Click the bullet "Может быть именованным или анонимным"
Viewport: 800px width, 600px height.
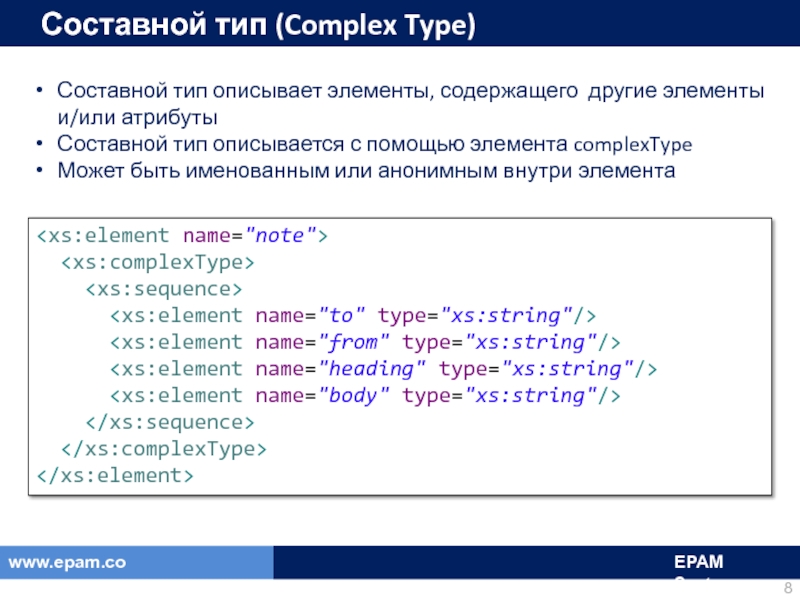pos(366,170)
